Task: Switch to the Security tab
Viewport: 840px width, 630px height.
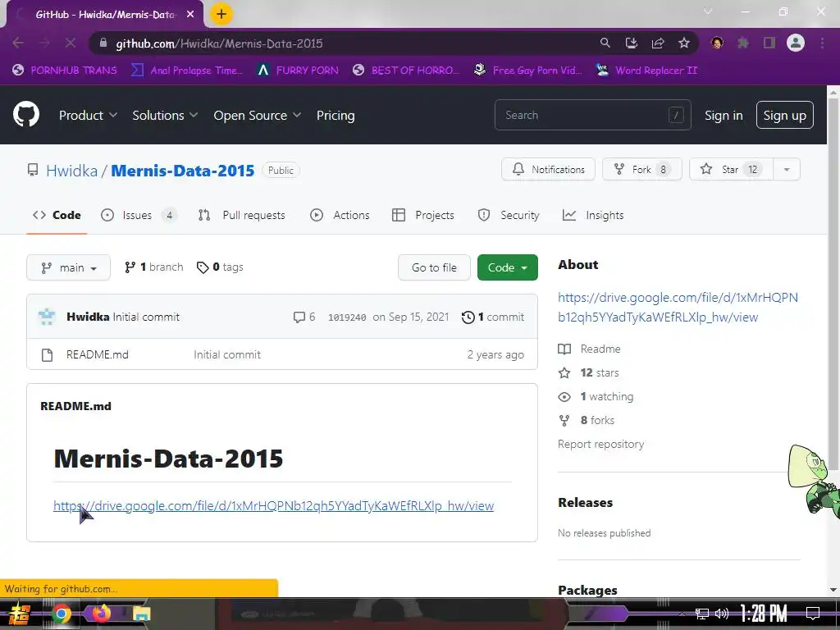Action: 509,215
